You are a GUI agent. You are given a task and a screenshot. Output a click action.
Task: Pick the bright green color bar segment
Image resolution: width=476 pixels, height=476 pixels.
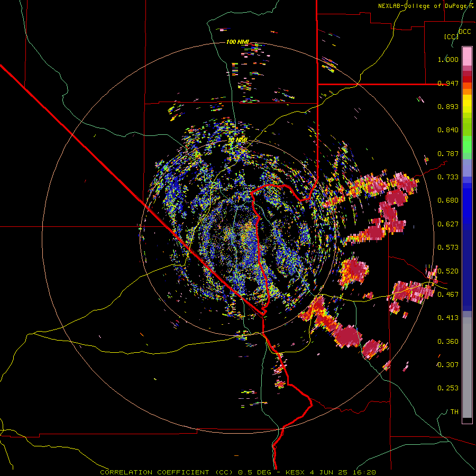point(467,144)
